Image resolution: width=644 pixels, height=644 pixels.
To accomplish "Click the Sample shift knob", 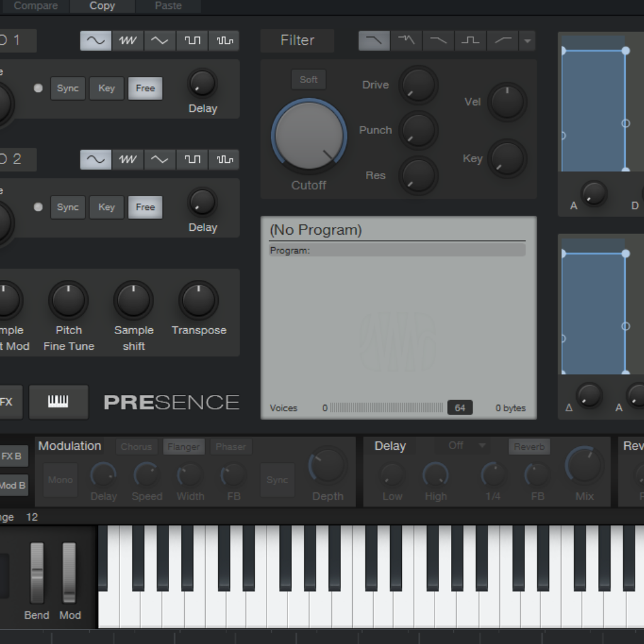I will [x=133, y=301].
